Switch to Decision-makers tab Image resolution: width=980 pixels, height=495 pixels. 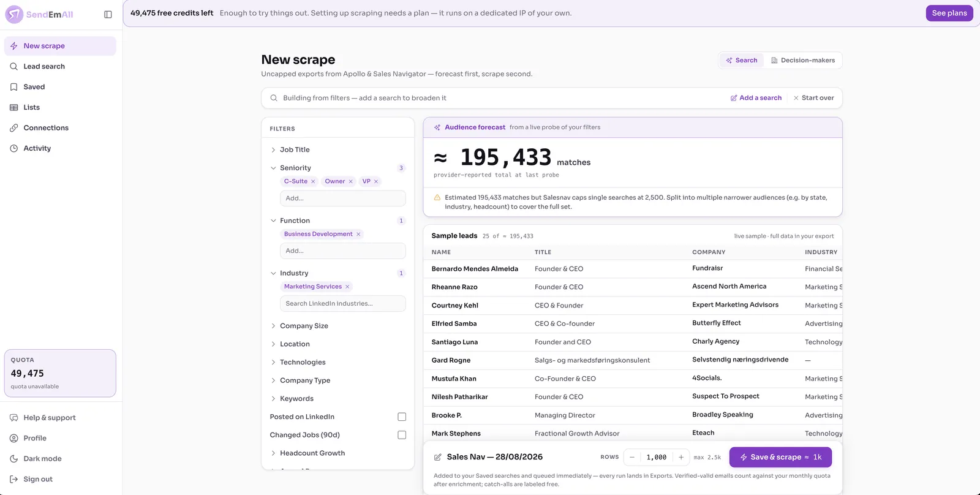(803, 60)
